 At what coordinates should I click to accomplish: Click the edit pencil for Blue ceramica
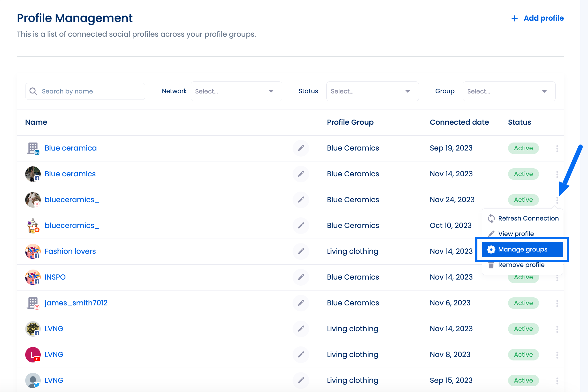tap(301, 148)
